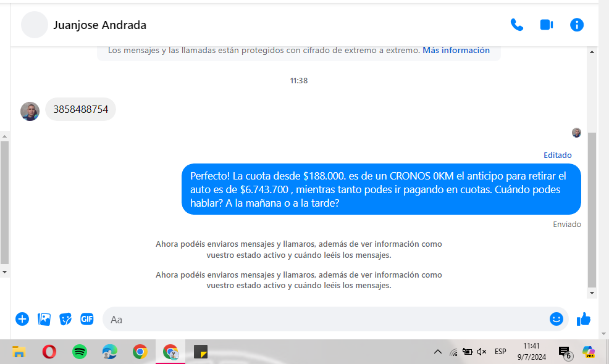Viewport: 609px width, 364px height.
Task: Click left panel scrollbar up arrow
Action: [5, 136]
